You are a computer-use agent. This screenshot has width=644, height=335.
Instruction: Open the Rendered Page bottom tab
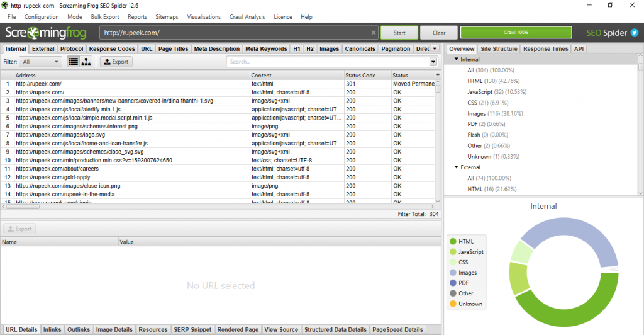point(238,330)
